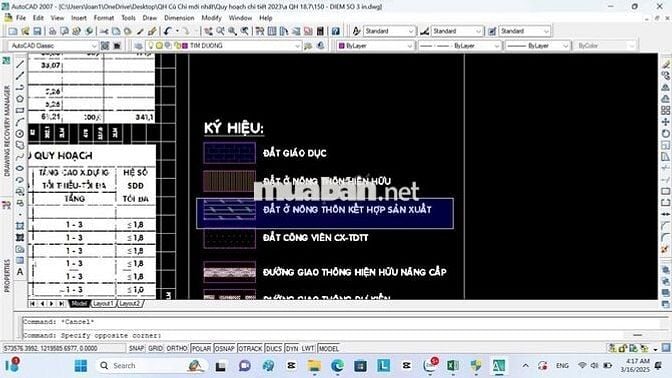Open the ByLayer color control dropdown
The image size is (672, 378).
pyautogui.click(x=375, y=45)
